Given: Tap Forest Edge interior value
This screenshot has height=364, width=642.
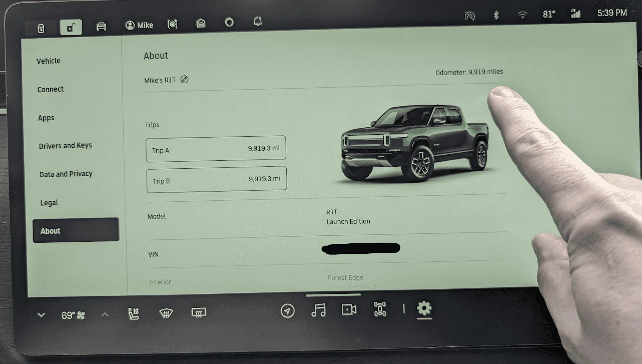Looking at the screenshot, I should [x=346, y=278].
